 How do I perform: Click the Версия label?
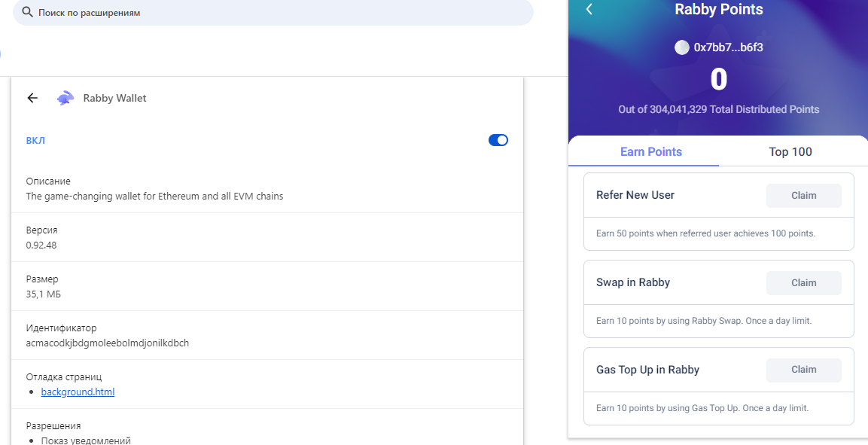41,230
